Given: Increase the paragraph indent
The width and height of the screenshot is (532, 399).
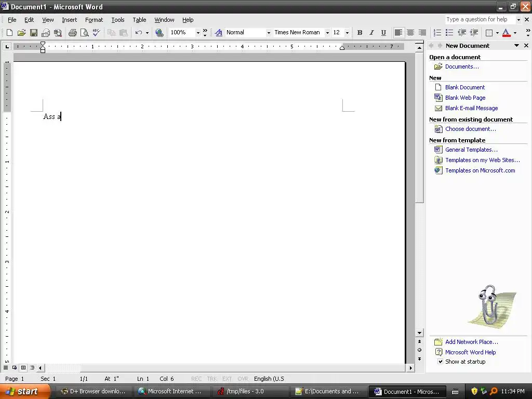Looking at the screenshot, I should click(x=474, y=33).
